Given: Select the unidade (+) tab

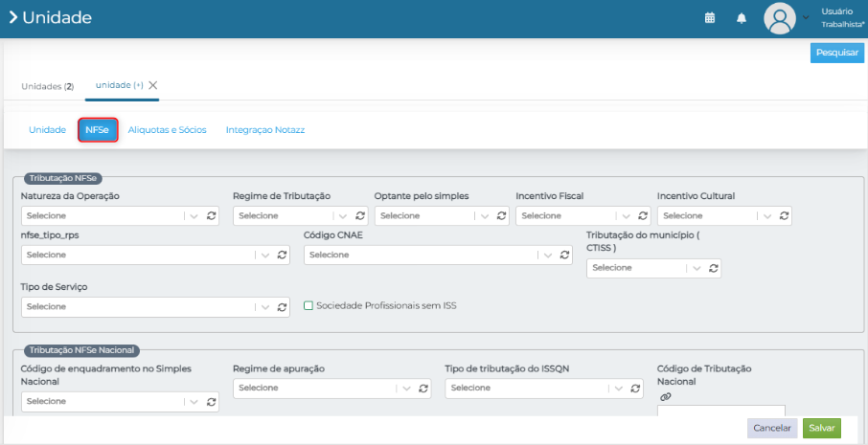Looking at the screenshot, I should coord(119,85).
